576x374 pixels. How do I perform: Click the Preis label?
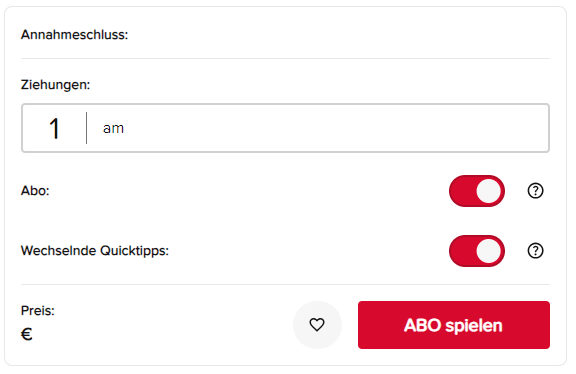coord(38,311)
